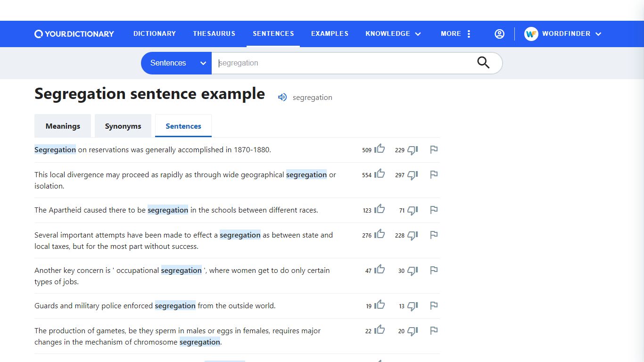The width and height of the screenshot is (644, 362).
Task: Flag the '1870-1880 reservations' sentence
Action: pyautogui.click(x=434, y=150)
